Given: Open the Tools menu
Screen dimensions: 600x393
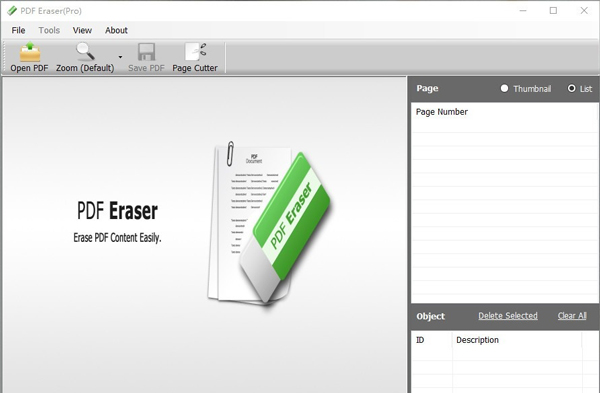Looking at the screenshot, I should click(x=49, y=30).
